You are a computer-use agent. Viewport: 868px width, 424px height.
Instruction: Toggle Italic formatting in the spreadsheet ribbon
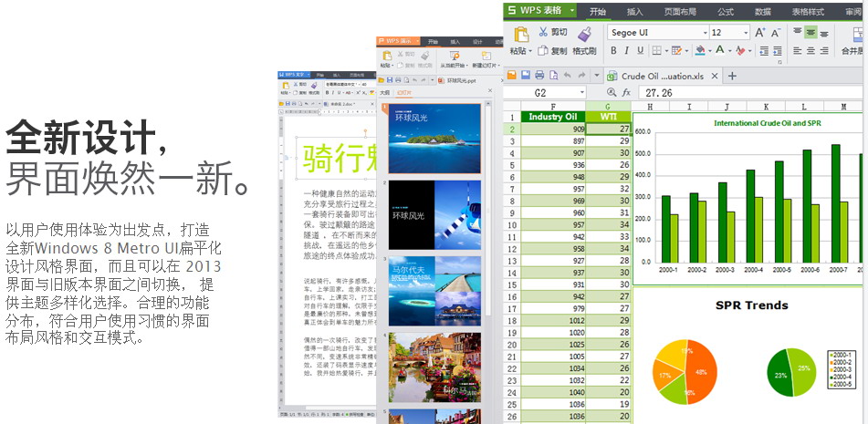pos(628,51)
